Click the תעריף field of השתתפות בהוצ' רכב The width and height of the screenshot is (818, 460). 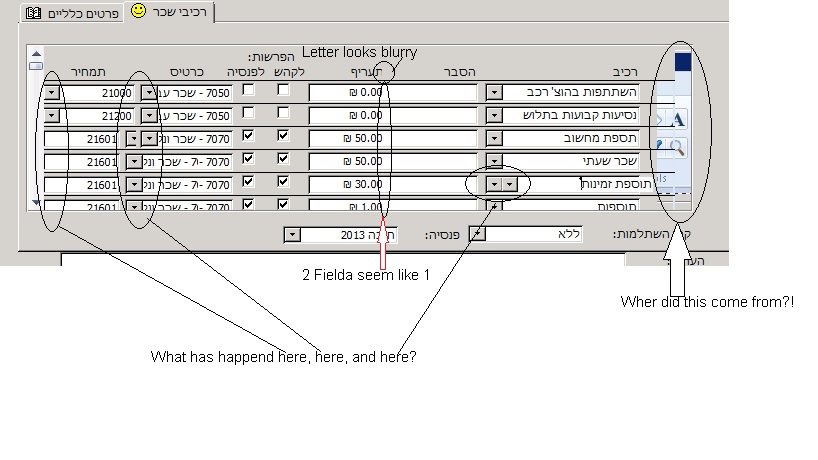[x=347, y=93]
